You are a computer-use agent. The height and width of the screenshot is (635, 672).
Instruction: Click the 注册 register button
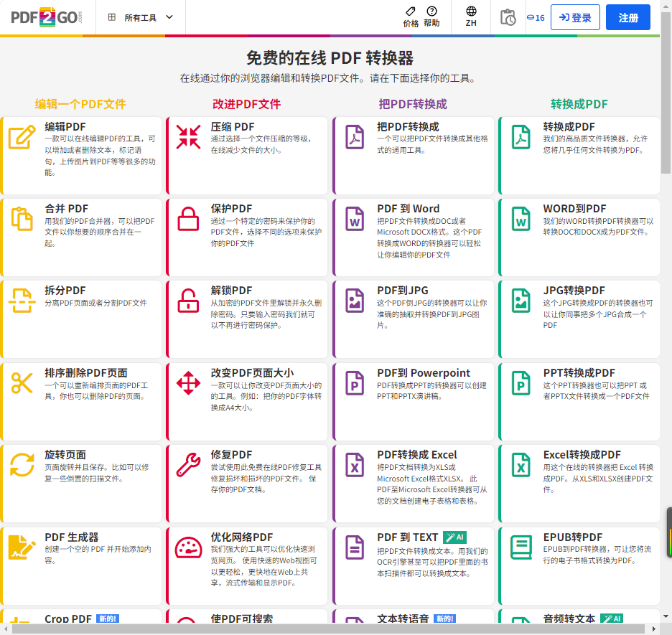[x=628, y=17]
